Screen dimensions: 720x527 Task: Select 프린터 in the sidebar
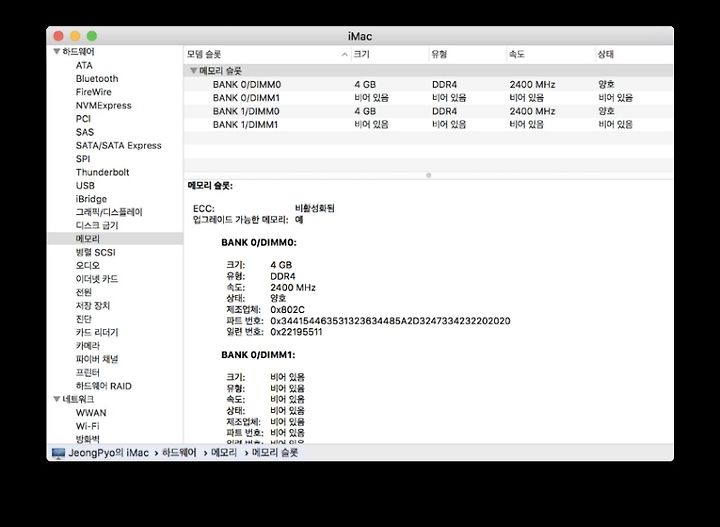tap(87, 372)
